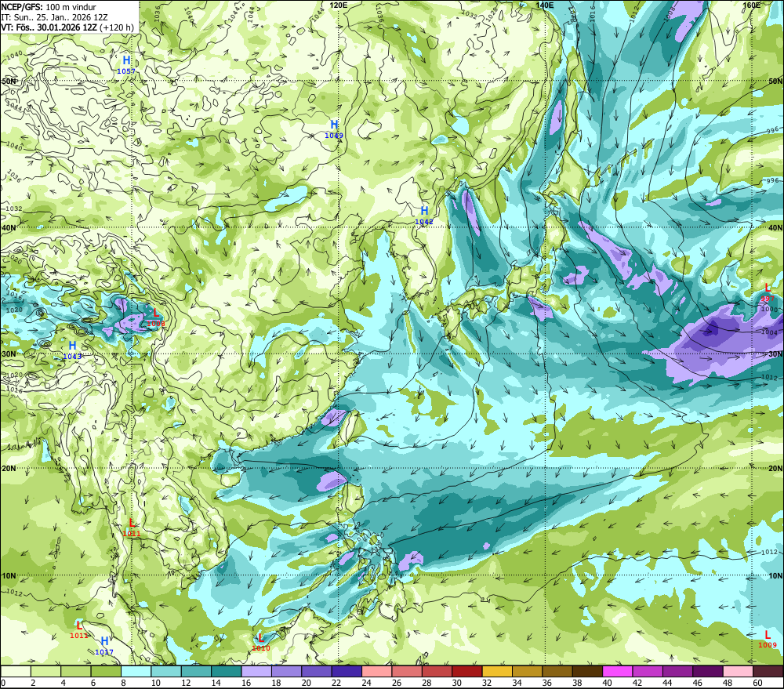
Task: Pick the legend swatch between 46 and 48
Action: [x=707, y=671]
